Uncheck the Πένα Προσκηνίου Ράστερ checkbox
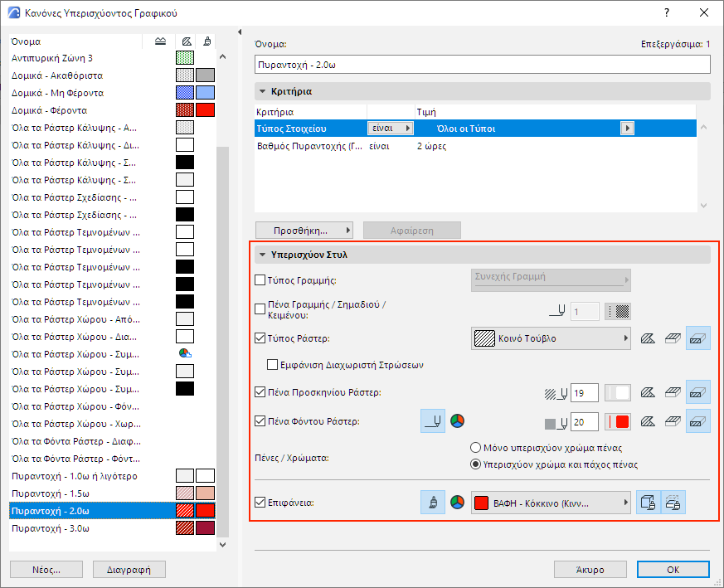This screenshot has width=724, height=588. pos(260,392)
